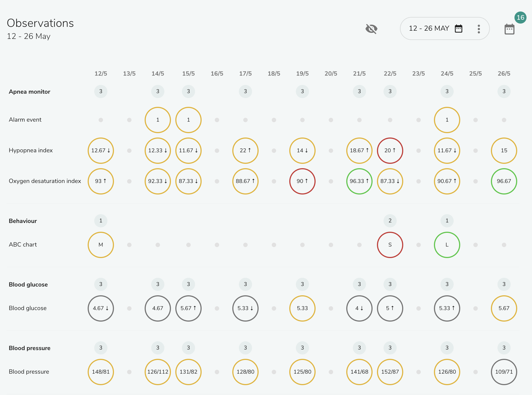Expand the Apnea monitor section heading
Screen dimensions: 532x395
point(30,91)
